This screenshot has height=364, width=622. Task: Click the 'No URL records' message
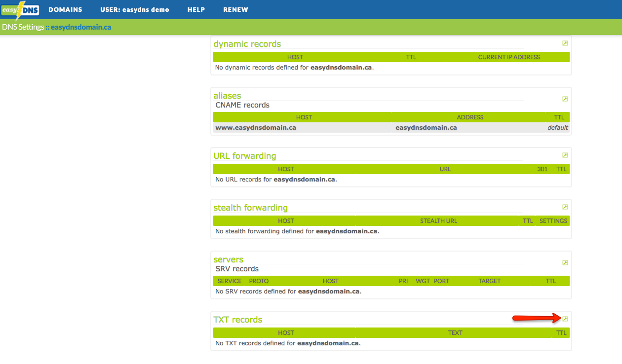point(276,180)
